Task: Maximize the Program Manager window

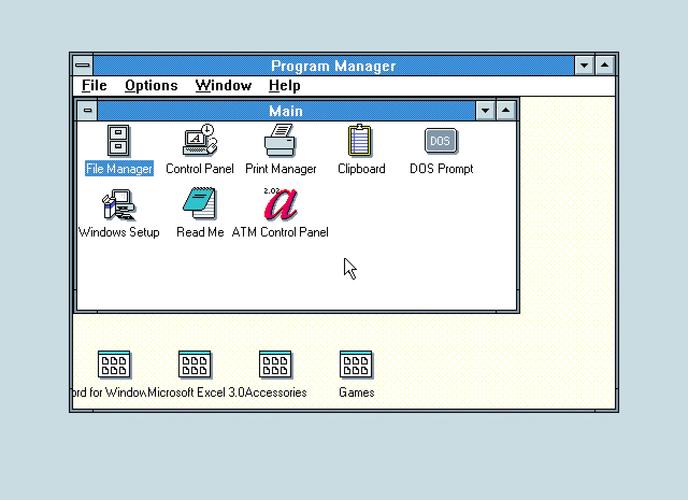Action: pyautogui.click(x=605, y=66)
